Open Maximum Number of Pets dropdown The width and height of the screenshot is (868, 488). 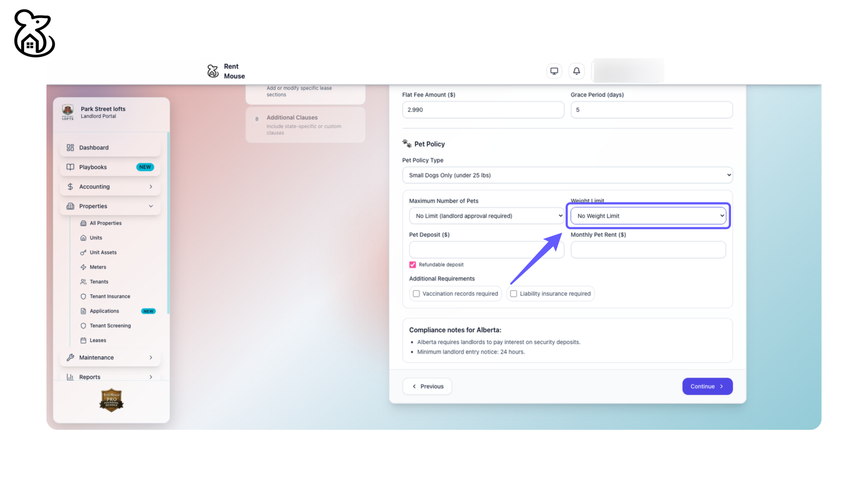point(486,216)
